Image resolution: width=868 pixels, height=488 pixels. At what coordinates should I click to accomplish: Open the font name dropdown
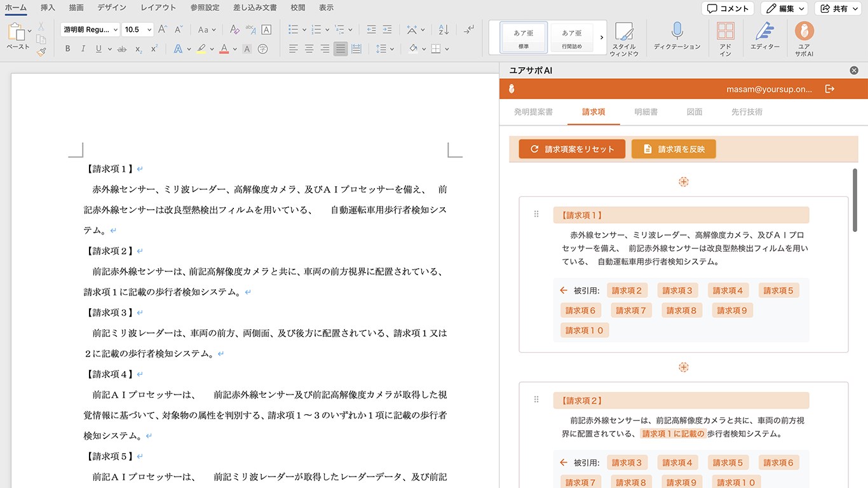(115, 30)
